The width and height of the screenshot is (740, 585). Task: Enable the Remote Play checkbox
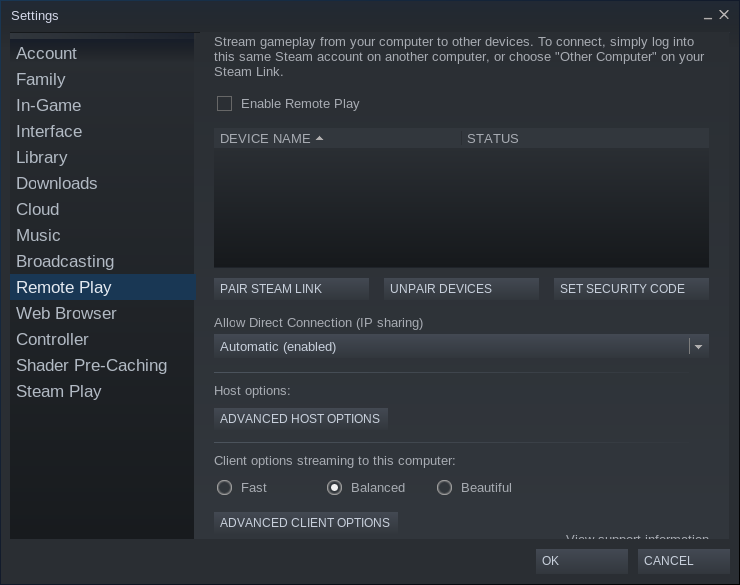[x=224, y=103]
